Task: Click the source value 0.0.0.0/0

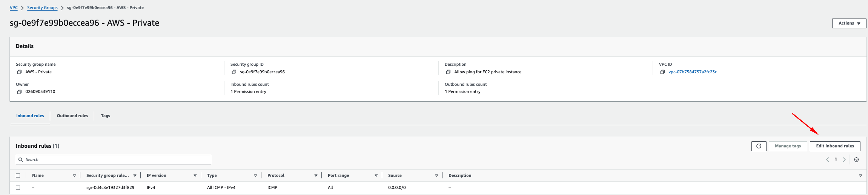Action: coord(397,187)
